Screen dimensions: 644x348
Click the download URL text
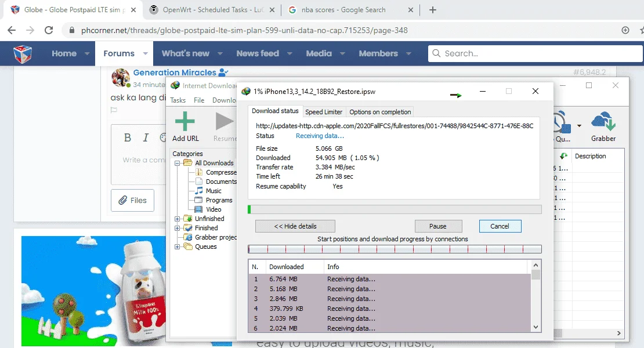(x=395, y=126)
